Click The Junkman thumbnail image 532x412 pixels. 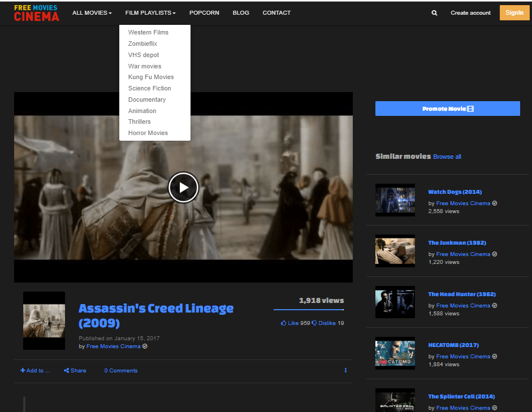(395, 251)
